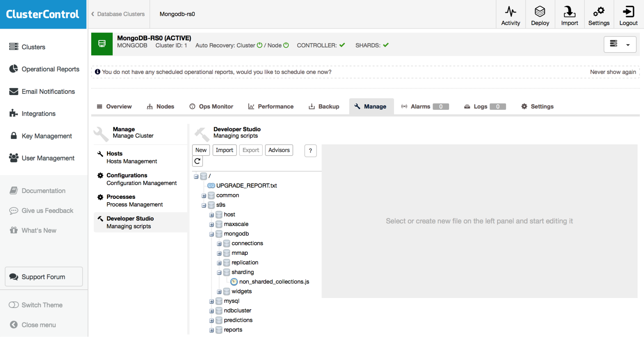The width and height of the screenshot is (644, 337).
Task: Click the refresh scripts icon button
Action: pyautogui.click(x=197, y=161)
